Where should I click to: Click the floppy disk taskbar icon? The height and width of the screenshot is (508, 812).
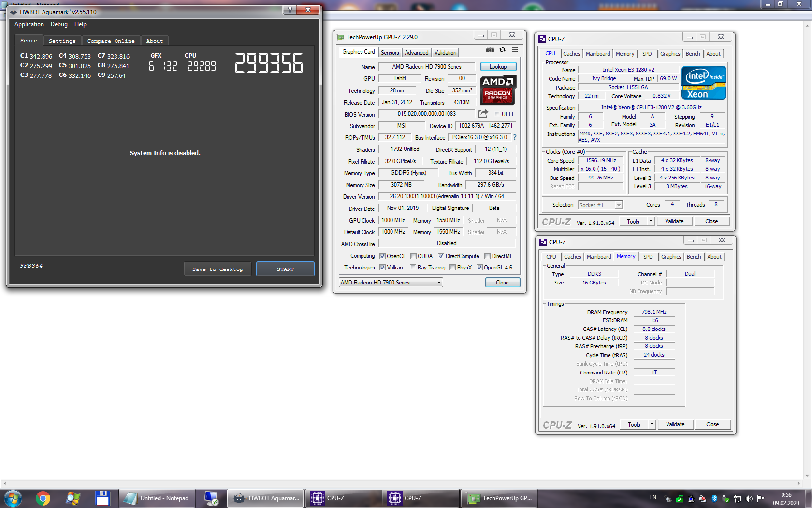(102, 498)
